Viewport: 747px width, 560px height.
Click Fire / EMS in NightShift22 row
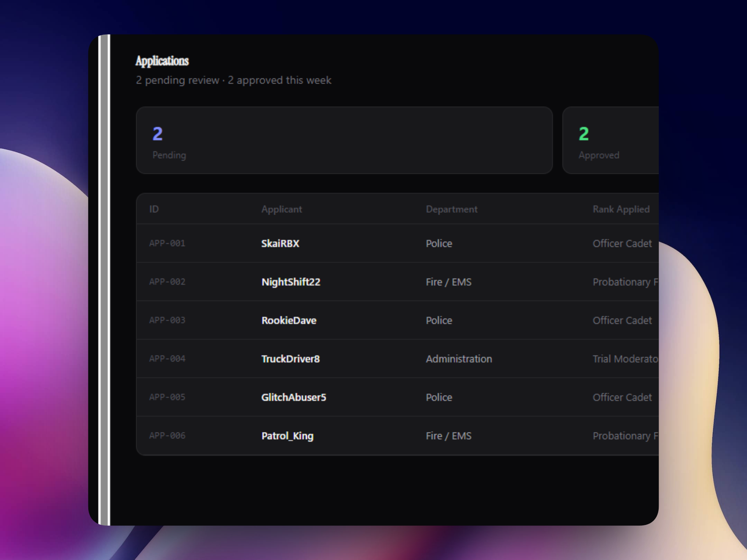pyautogui.click(x=449, y=282)
